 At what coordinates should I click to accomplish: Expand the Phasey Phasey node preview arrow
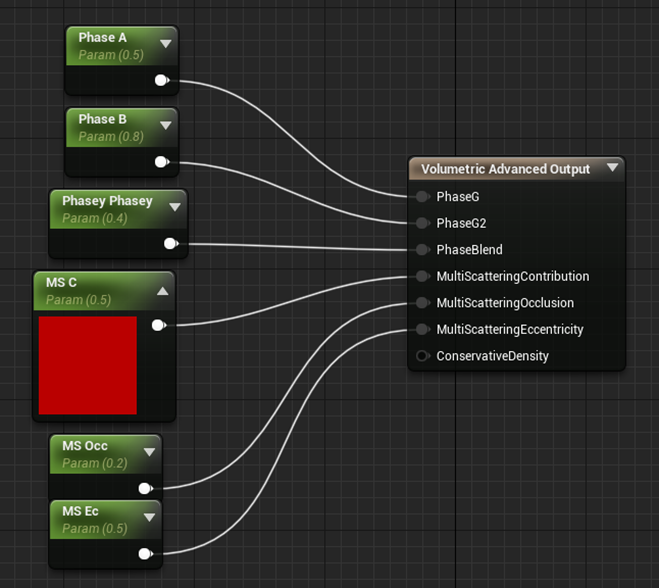pos(175,207)
